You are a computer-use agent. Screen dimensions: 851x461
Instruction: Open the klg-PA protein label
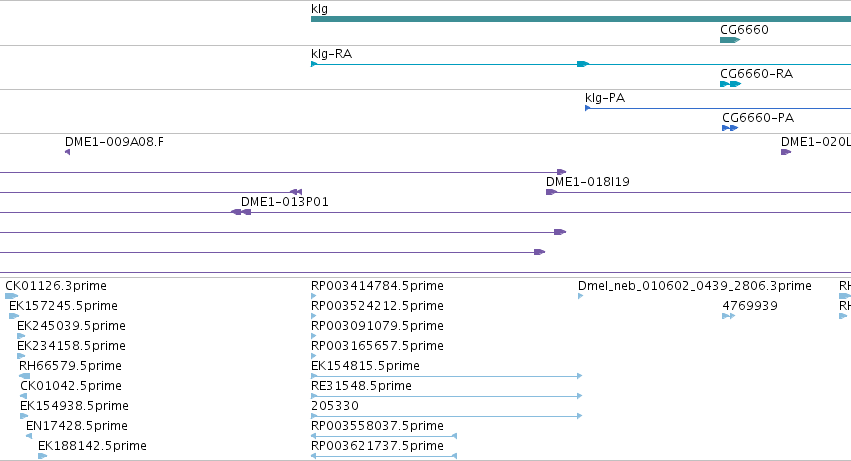[x=605, y=98]
